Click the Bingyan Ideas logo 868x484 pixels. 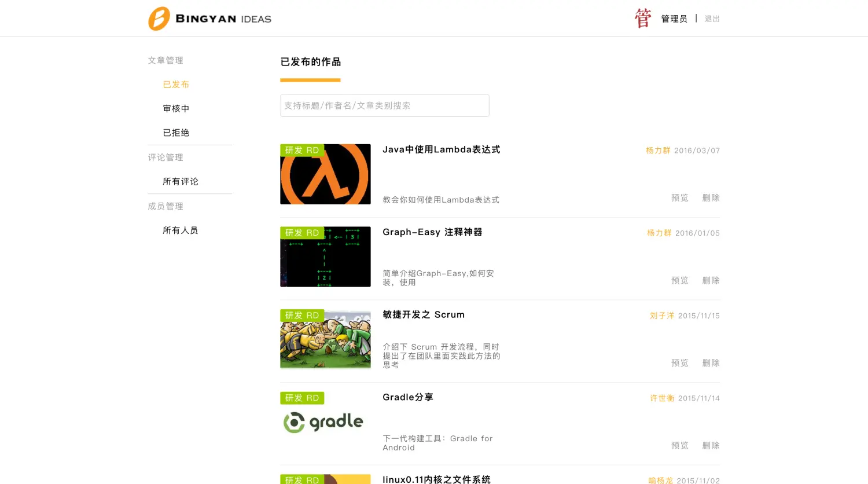point(209,19)
